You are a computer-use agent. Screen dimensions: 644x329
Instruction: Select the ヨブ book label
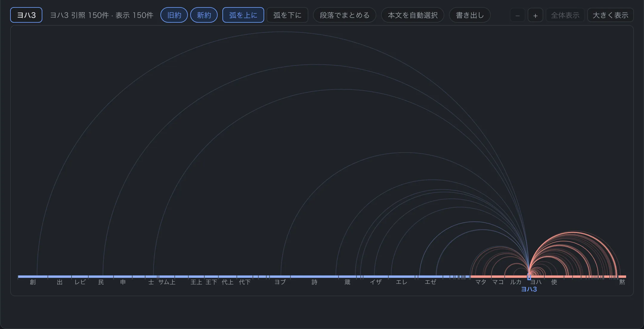pyautogui.click(x=280, y=282)
